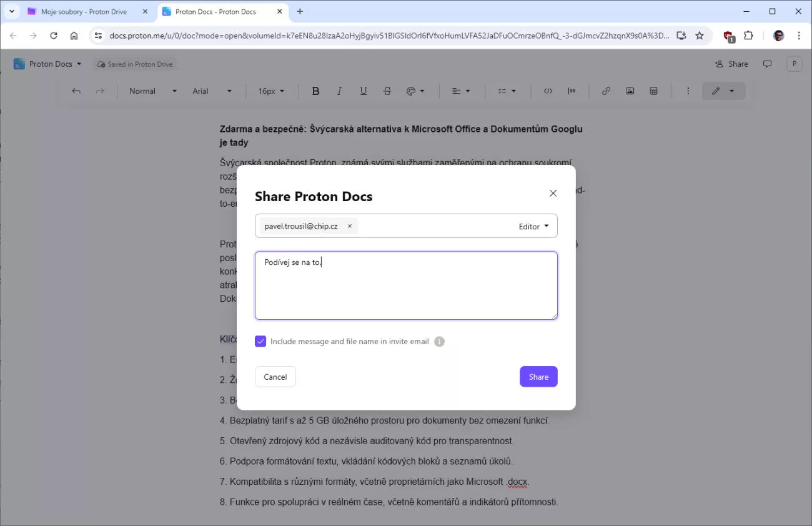Uncheck Include message and file name checkbox
The width and height of the screenshot is (812, 526).
click(x=260, y=342)
